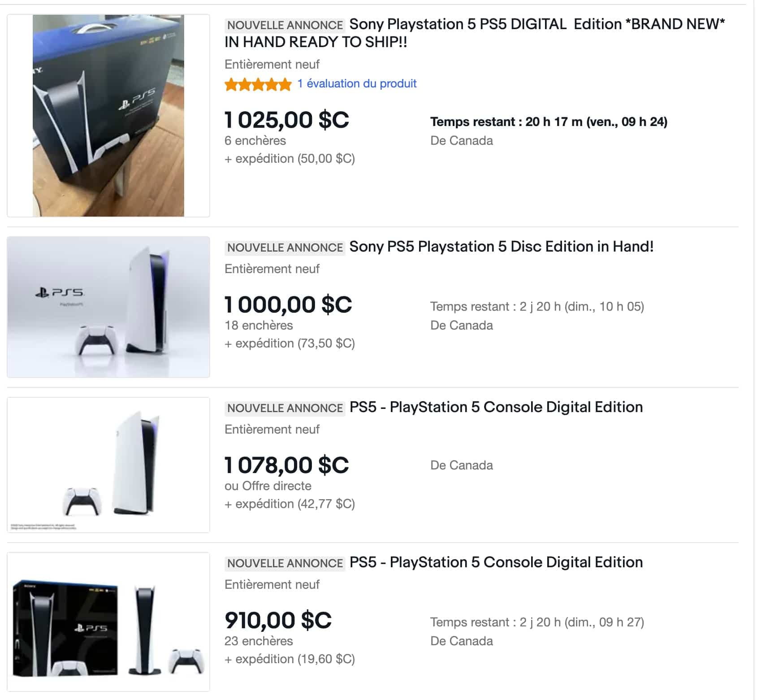Open the Console Digital Edition title priced 1 078,00 $C

(496, 407)
